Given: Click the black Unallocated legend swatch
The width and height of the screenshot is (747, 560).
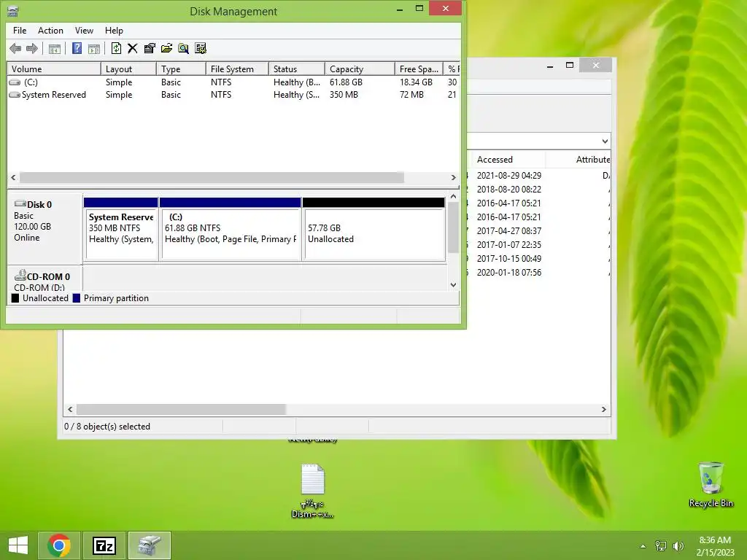Looking at the screenshot, I should click(15, 298).
